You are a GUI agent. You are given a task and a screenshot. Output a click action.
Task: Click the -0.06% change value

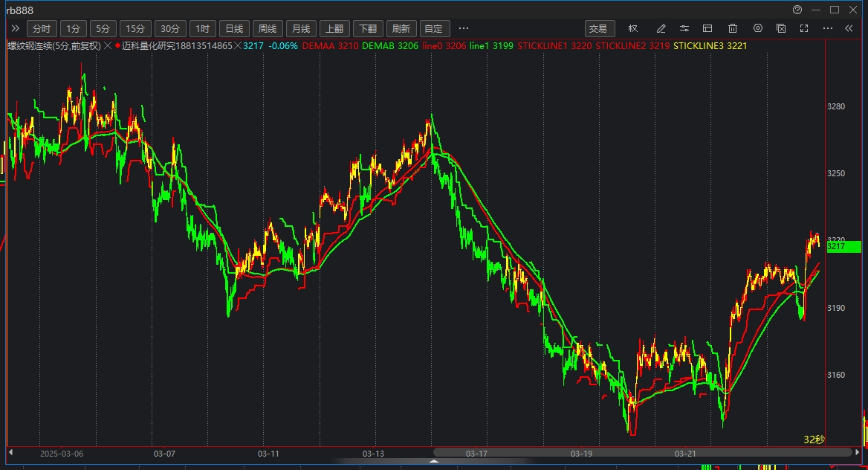(283, 45)
